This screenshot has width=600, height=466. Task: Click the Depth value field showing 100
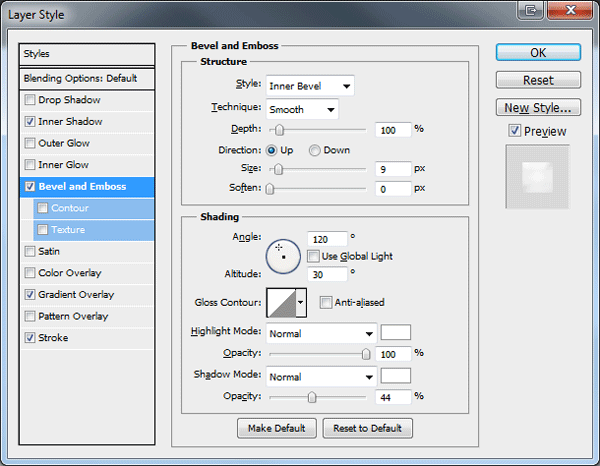393,130
